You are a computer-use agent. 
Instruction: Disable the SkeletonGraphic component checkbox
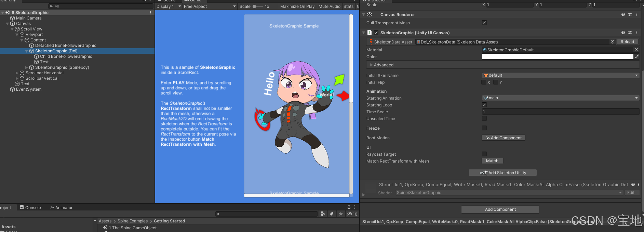(x=376, y=33)
